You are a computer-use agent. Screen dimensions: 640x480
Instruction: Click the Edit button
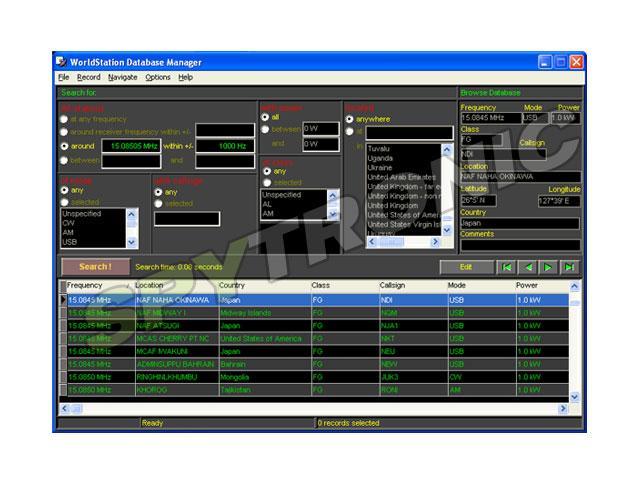[x=465, y=267]
